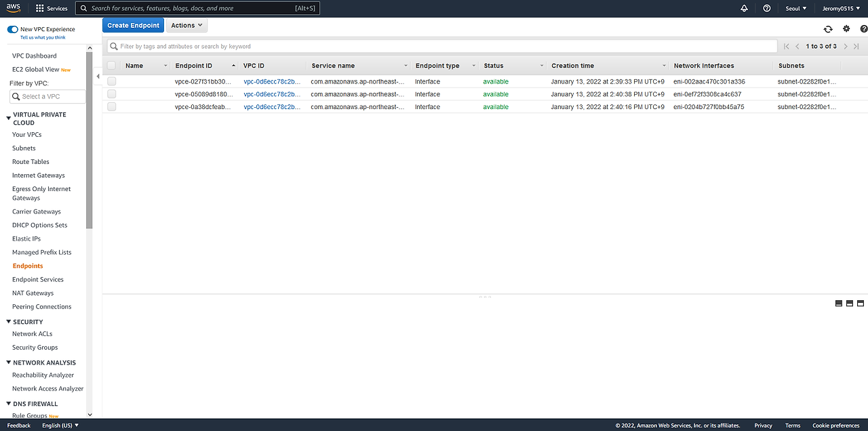
Task: Open Security Groups in sidebar
Action: tap(35, 348)
